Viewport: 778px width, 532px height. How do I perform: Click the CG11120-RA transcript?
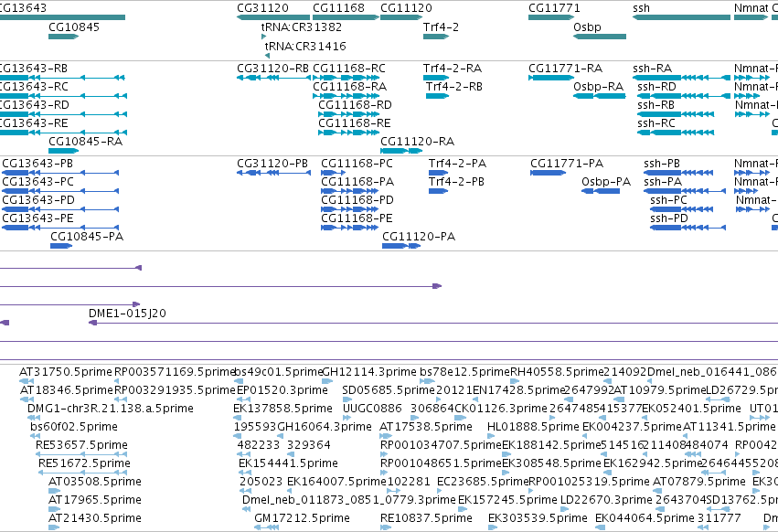pos(401,151)
